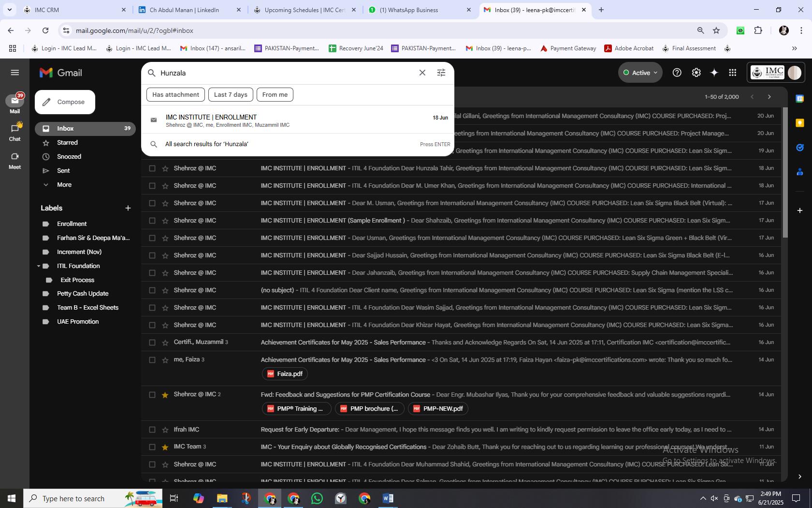
Task: Open Word from Windows taskbar
Action: click(x=388, y=498)
